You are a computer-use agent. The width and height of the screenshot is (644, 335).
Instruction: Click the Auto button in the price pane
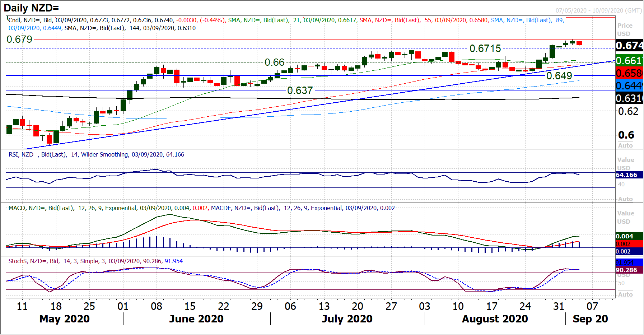pos(625,145)
